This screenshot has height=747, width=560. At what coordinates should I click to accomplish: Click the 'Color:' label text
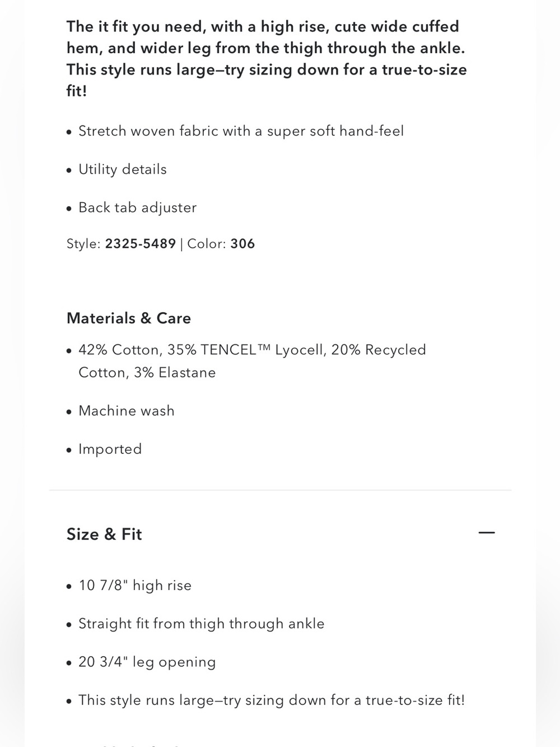207,244
